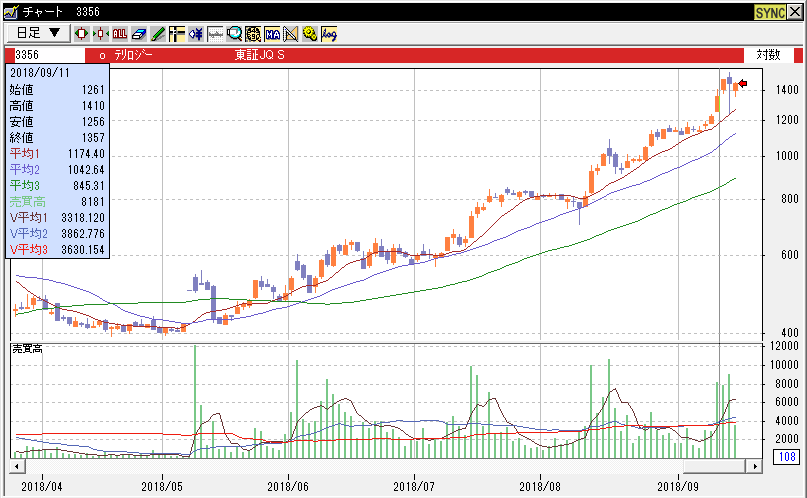Image resolution: width=807 pixels, height=498 pixels.
Task: Click the blue yen symbol icon
Action: (196, 33)
